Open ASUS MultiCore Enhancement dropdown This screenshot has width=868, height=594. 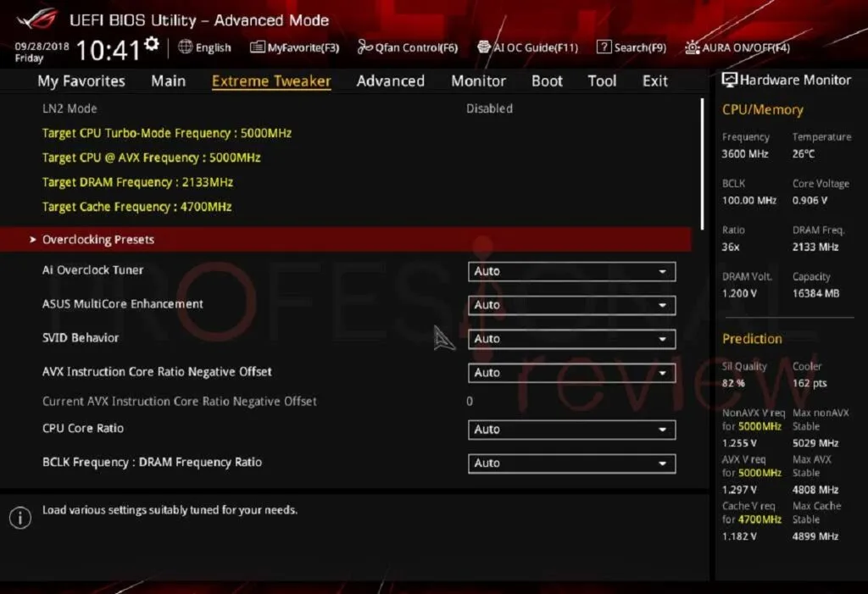point(571,305)
